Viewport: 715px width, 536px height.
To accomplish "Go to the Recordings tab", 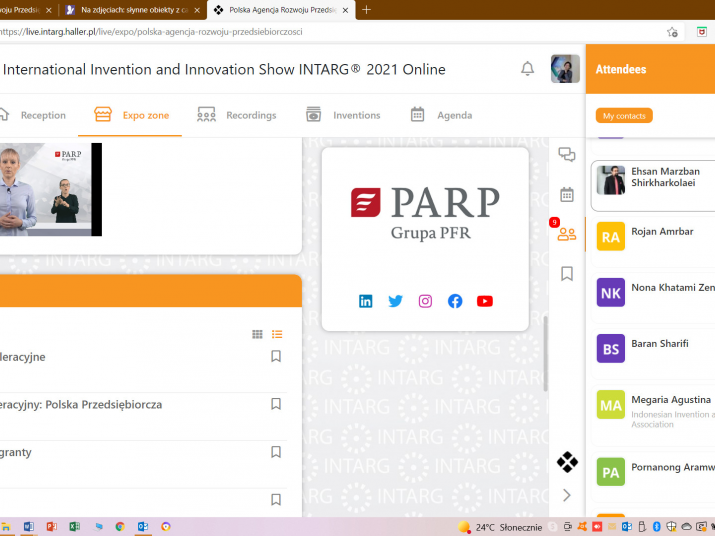I will [237, 115].
